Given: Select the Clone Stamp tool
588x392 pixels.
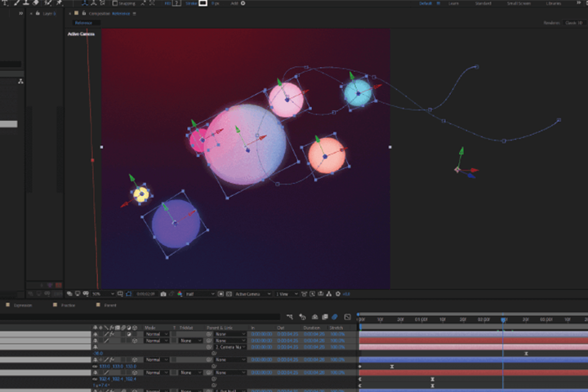Looking at the screenshot, I should coord(26,2).
